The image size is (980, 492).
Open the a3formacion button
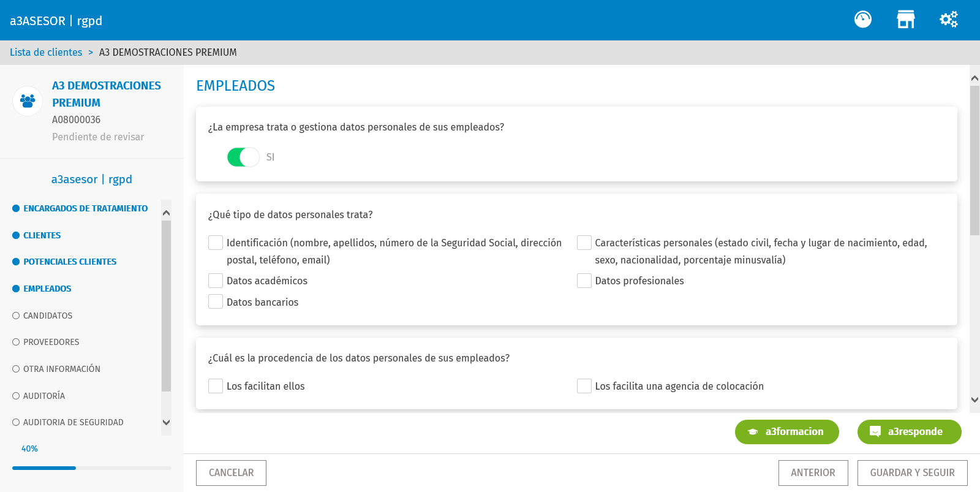point(787,432)
